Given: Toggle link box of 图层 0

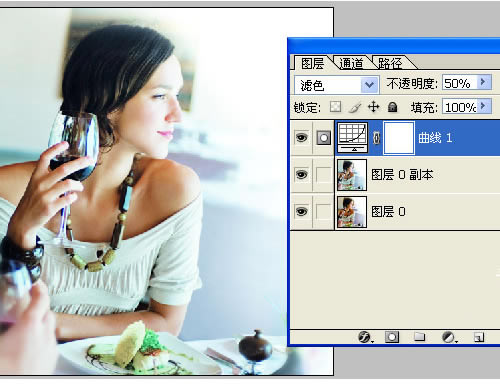Looking at the screenshot, I should tap(323, 211).
